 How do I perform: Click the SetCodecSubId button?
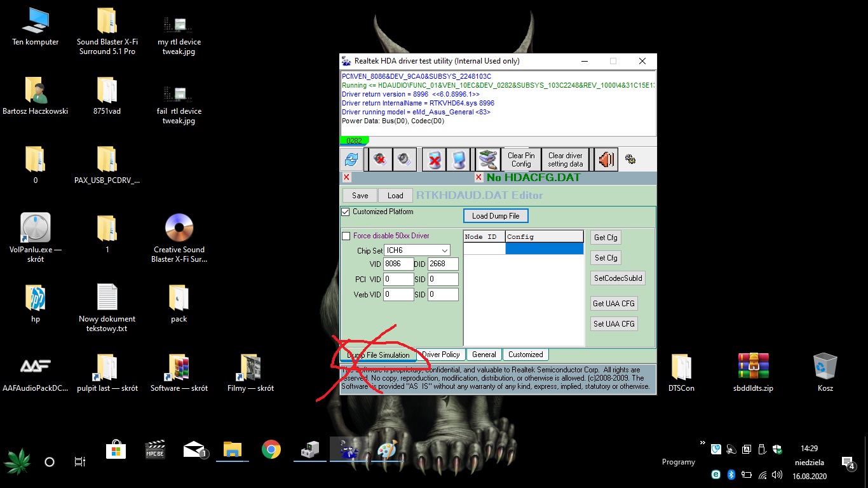coord(618,278)
